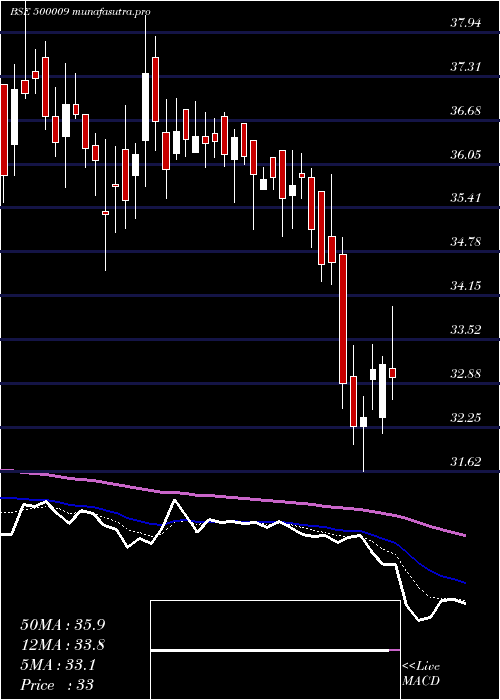Click the 36.05 price axis label
Screen dimensions: 500x700
pyautogui.click(x=466, y=155)
